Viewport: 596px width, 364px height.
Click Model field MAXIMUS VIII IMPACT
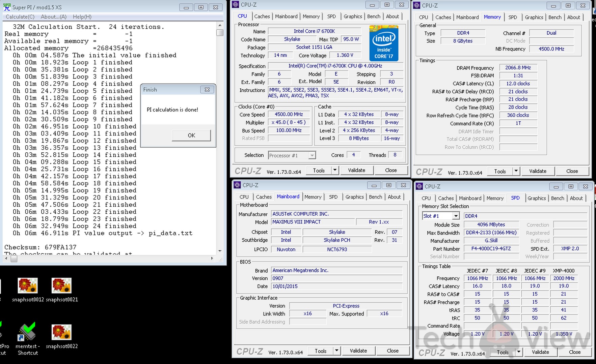tap(314, 222)
